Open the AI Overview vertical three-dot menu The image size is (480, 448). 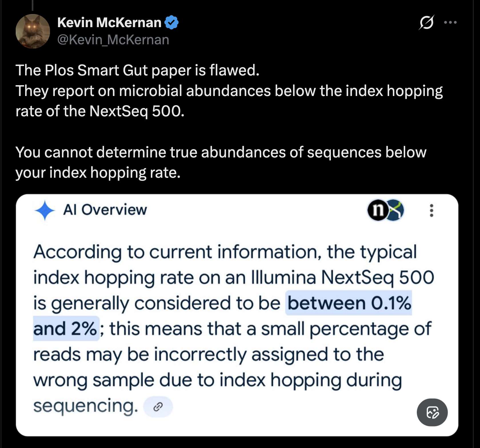pyautogui.click(x=431, y=211)
